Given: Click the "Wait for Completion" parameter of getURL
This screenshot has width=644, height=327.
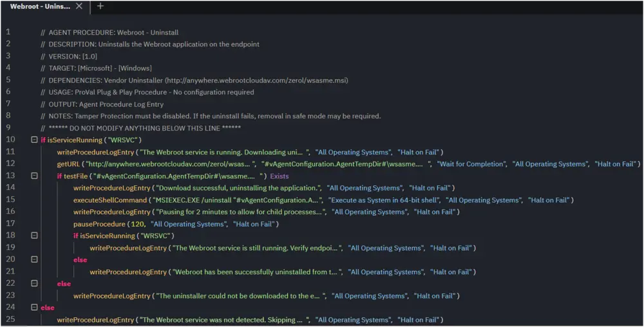Looking at the screenshot, I should 470,164.
